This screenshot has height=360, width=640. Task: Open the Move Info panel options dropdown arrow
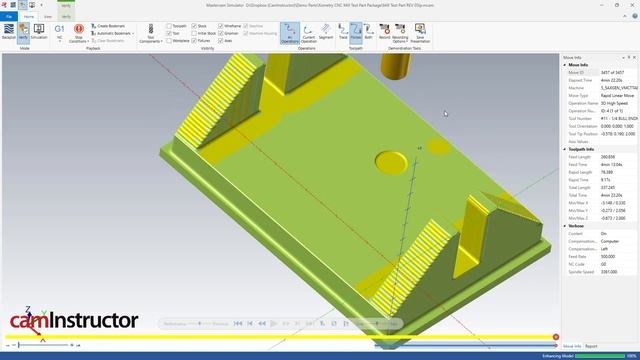click(x=623, y=58)
